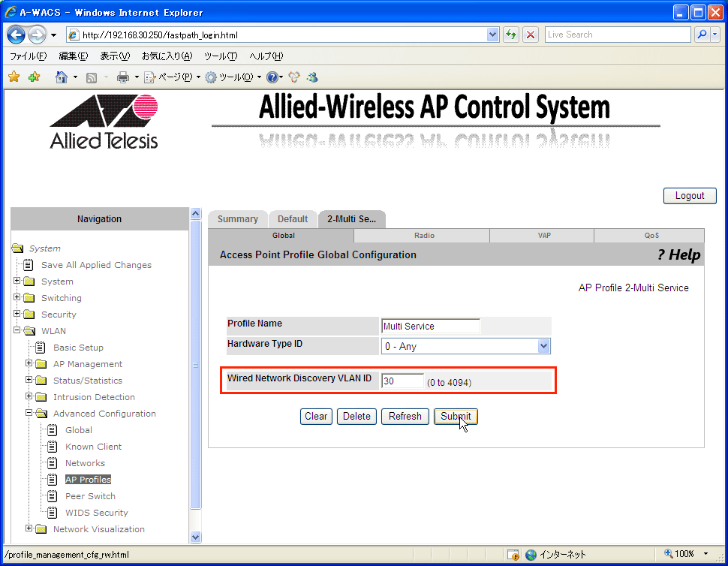
Task: Open the ツール(O) toolbar menu
Action: click(233, 77)
